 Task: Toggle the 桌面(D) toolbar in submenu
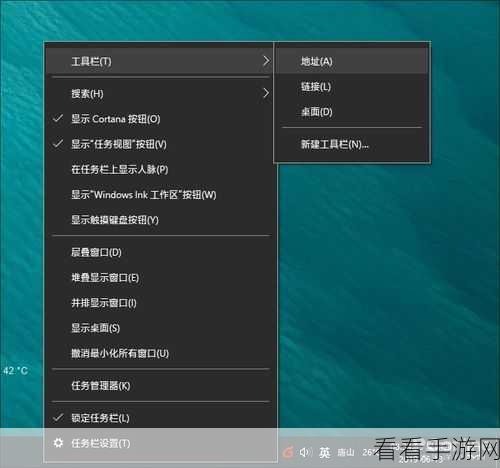352,112
